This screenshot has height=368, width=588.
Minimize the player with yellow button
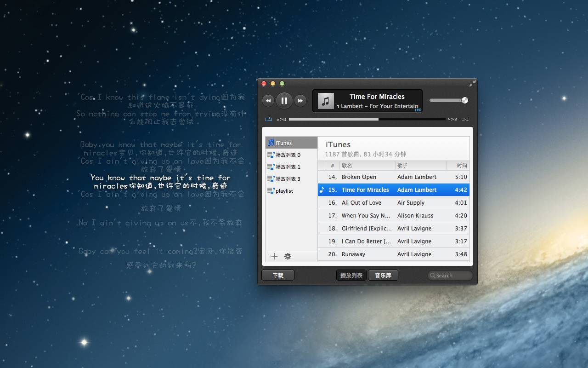coord(273,83)
